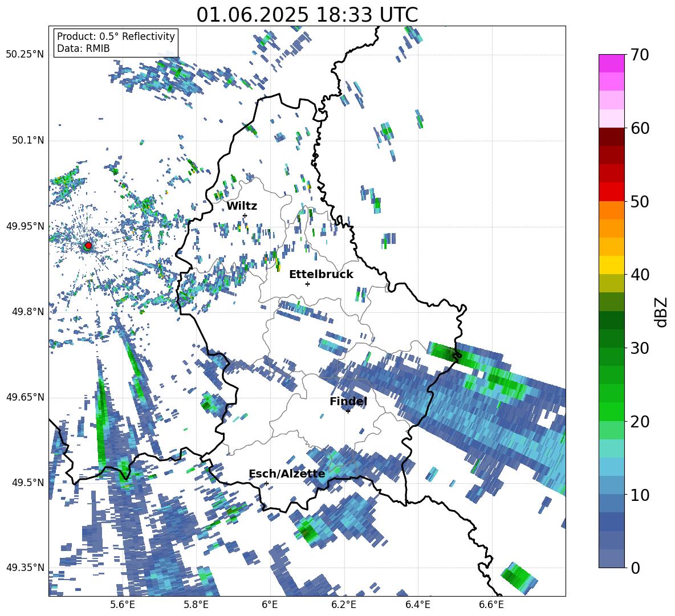Click the 6.4°E longitude label
Screen dimensions: 675x616
(x=417, y=605)
